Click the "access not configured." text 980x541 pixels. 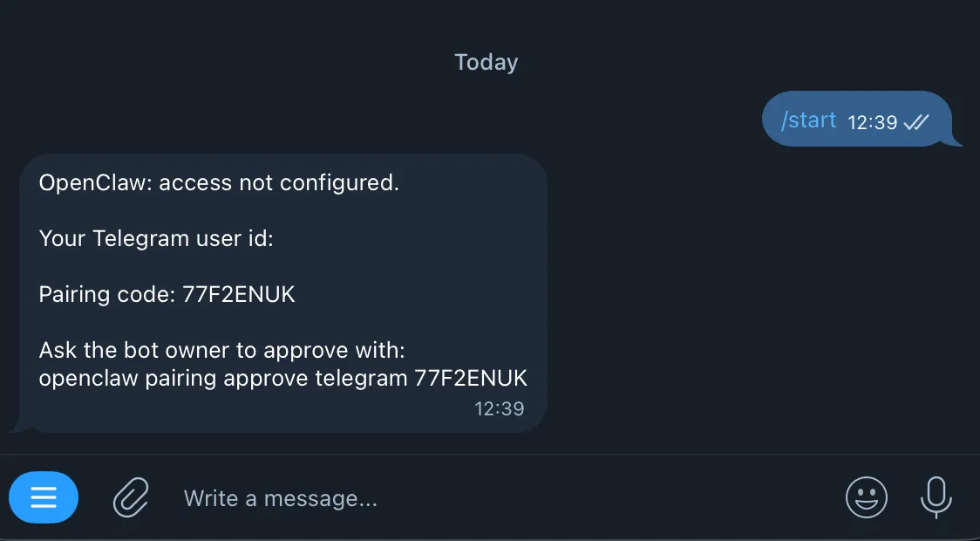click(x=279, y=183)
